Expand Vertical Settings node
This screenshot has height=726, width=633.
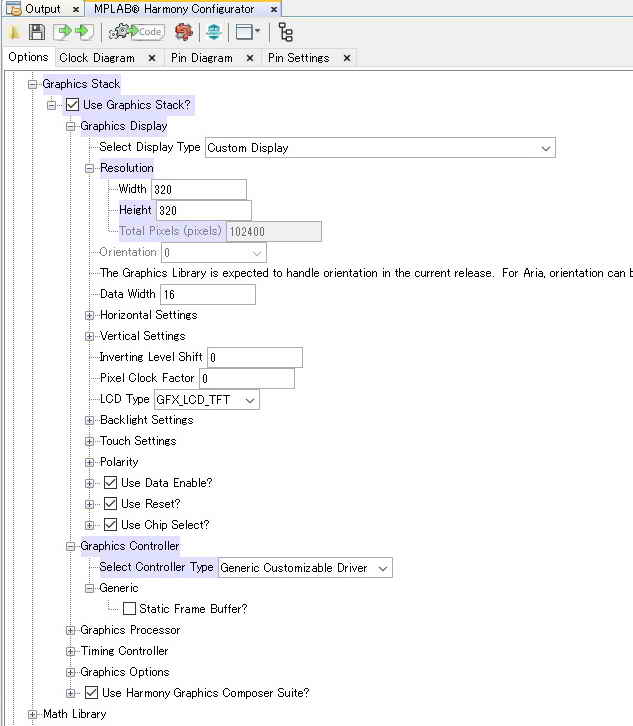coord(89,337)
